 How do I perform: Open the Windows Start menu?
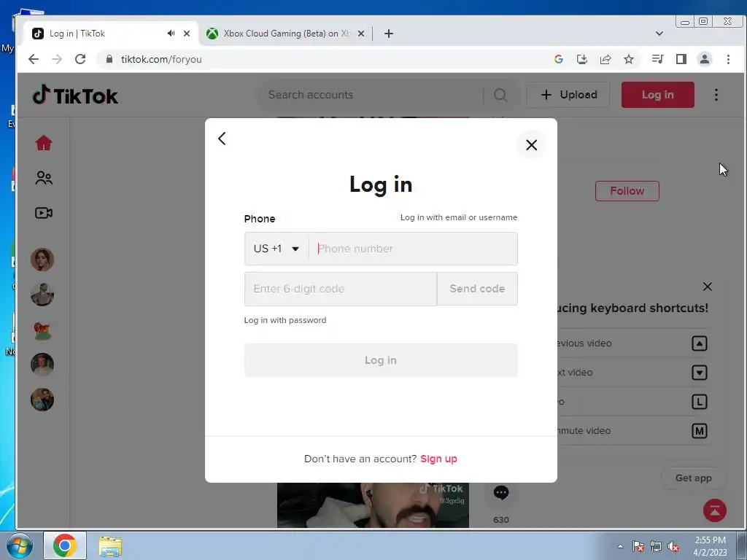click(x=19, y=545)
